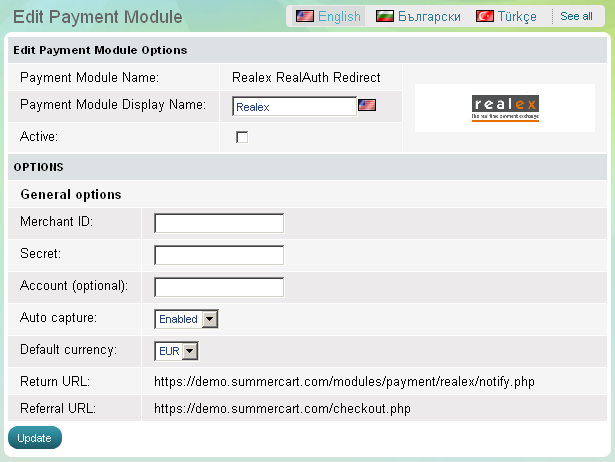Viewport: 615px width, 462px height.
Task: Click the Bulgarian flag icon
Action: click(x=384, y=16)
